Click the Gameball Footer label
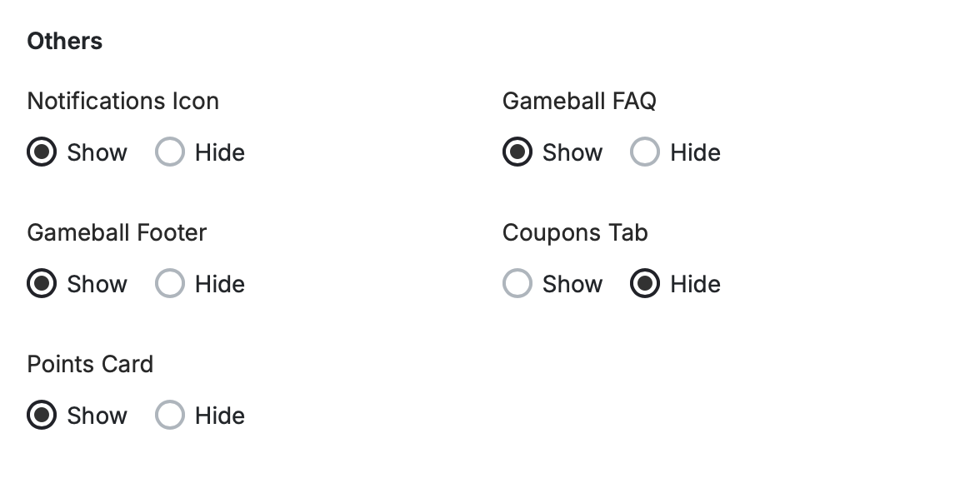 (117, 232)
